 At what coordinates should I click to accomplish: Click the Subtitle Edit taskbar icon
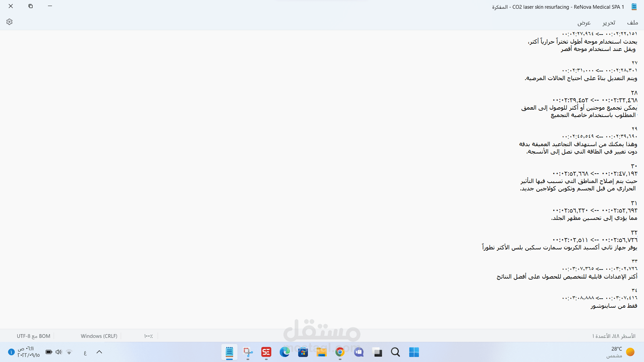click(x=266, y=352)
